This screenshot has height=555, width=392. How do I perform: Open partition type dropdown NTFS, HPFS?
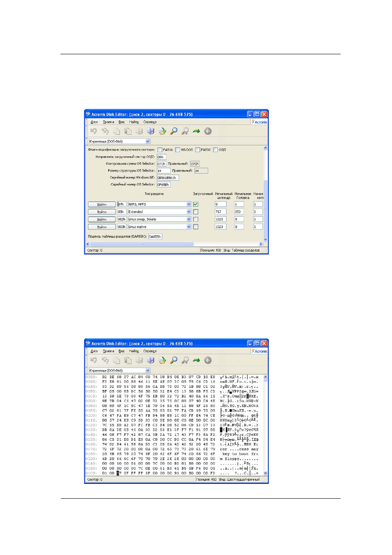pyautogui.click(x=189, y=204)
